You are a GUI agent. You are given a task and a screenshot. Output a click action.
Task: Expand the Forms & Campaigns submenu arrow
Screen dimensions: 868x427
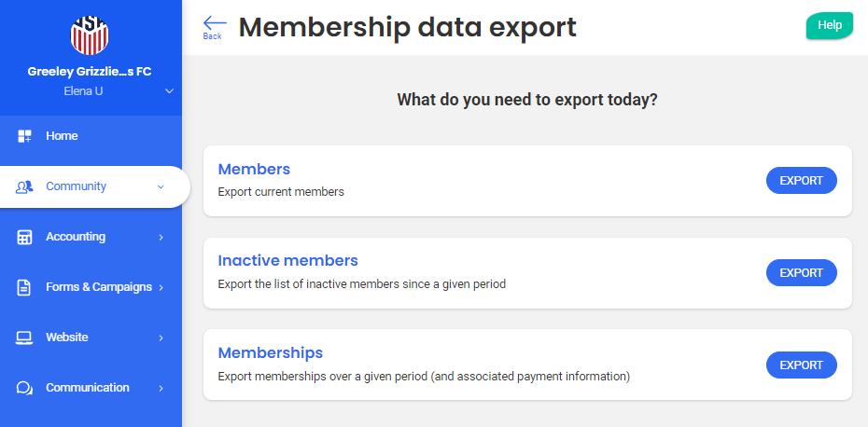click(x=161, y=287)
